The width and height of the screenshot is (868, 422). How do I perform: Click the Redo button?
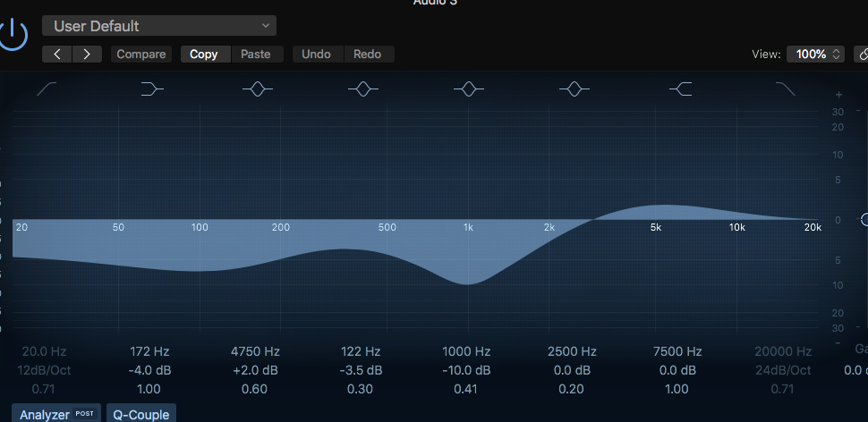tap(367, 55)
